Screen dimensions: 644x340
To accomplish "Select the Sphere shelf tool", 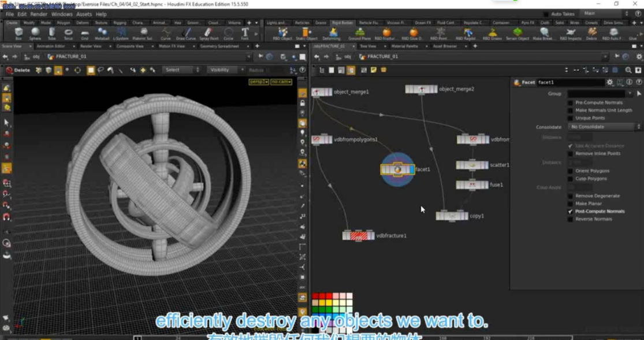I will (x=35, y=33).
